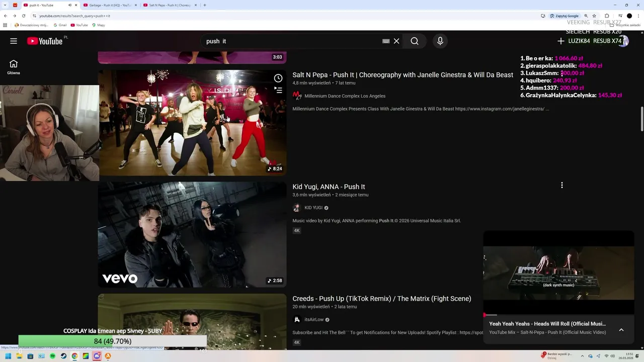Expand the miniplayer queue chevron

(x=621, y=330)
